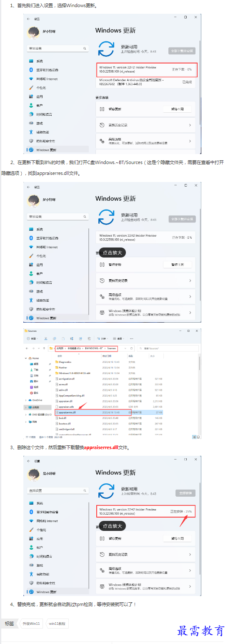The image size is (228, 644).
Task: Expand the OneDrive node in the navigation pane
Action: (x=26, y=400)
